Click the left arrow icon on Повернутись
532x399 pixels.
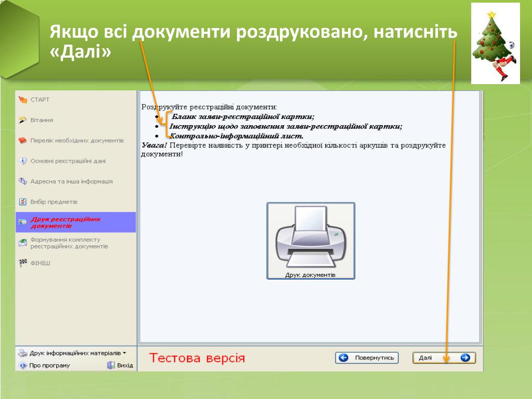343,358
